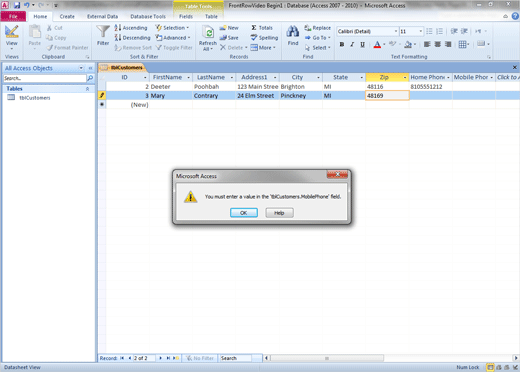This screenshot has height=372, width=520.
Task: Switch to the Table tab
Action: click(x=211, y=16)
